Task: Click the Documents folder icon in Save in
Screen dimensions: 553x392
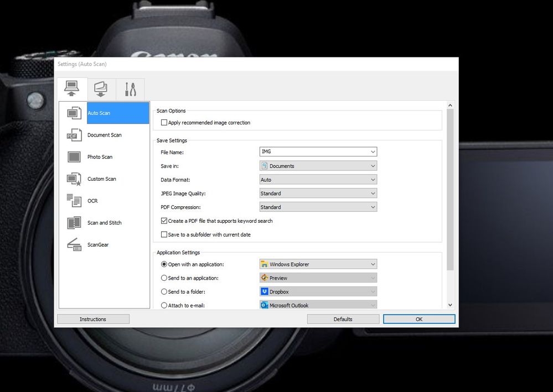Action: [265, 165]
